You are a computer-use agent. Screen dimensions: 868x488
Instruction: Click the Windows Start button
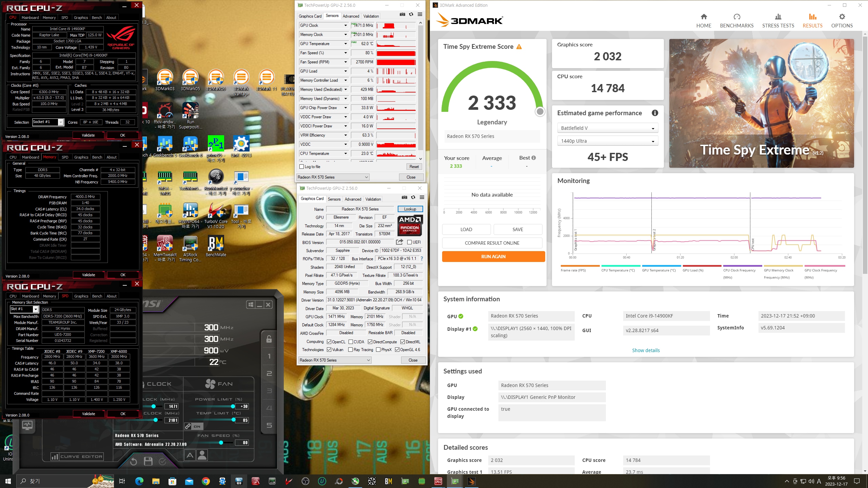(8, 481)
